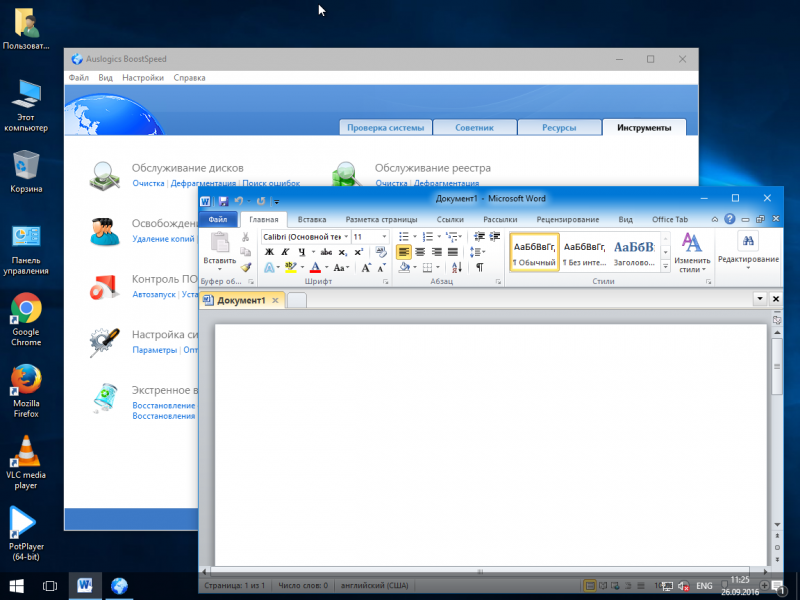The width and height of the screenshot is (800, 600).
Task: Close the Документ1 document tab
Action: tap(275, 300)
